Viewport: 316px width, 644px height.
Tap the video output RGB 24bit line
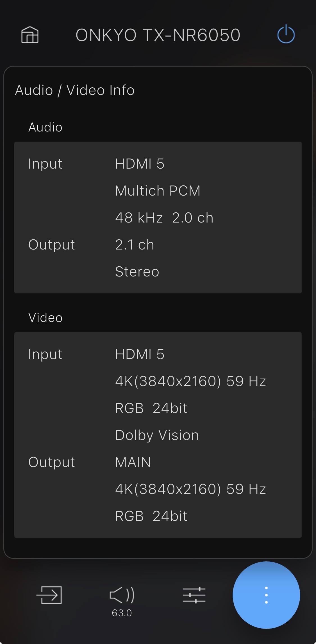(x=151, y=516)
